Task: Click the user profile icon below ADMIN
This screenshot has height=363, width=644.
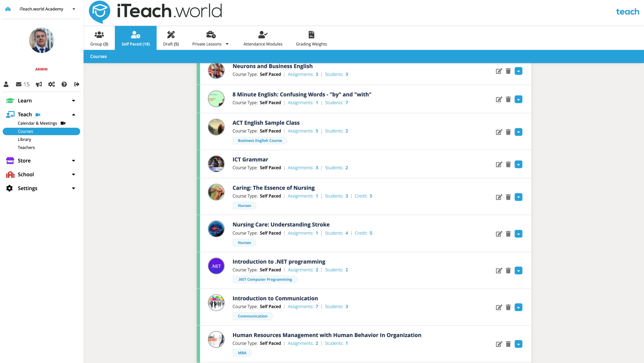Action: (x=6, y=84)
